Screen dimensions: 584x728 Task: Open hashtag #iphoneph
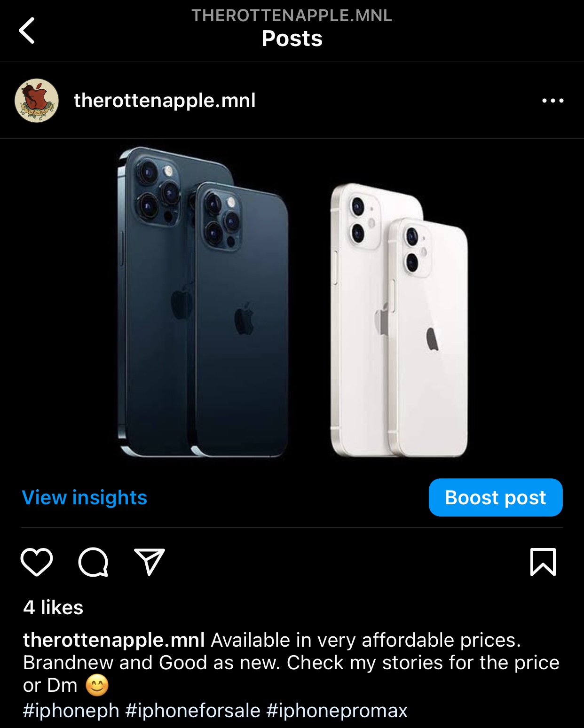(71, 710)
